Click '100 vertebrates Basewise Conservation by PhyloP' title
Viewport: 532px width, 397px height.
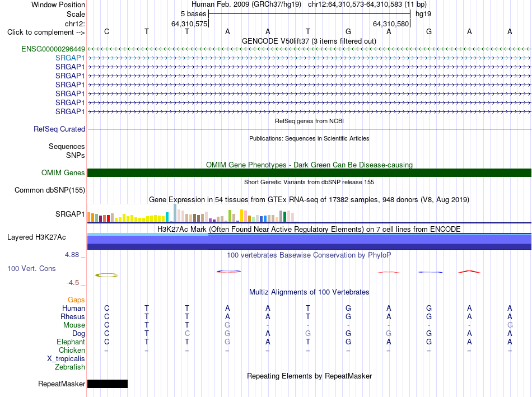(x=309, y=255)
